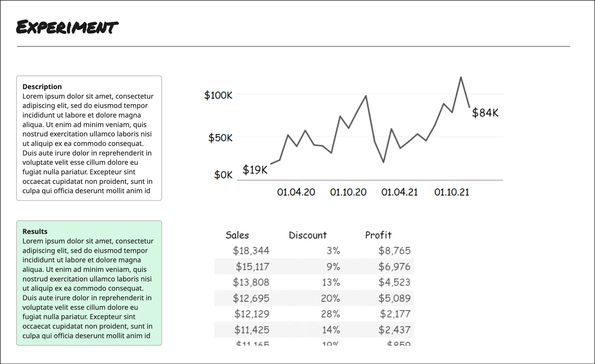595x364 pixels.
Task: Click the 01.04.20 x-axis date label
Action: pos(296,192)
